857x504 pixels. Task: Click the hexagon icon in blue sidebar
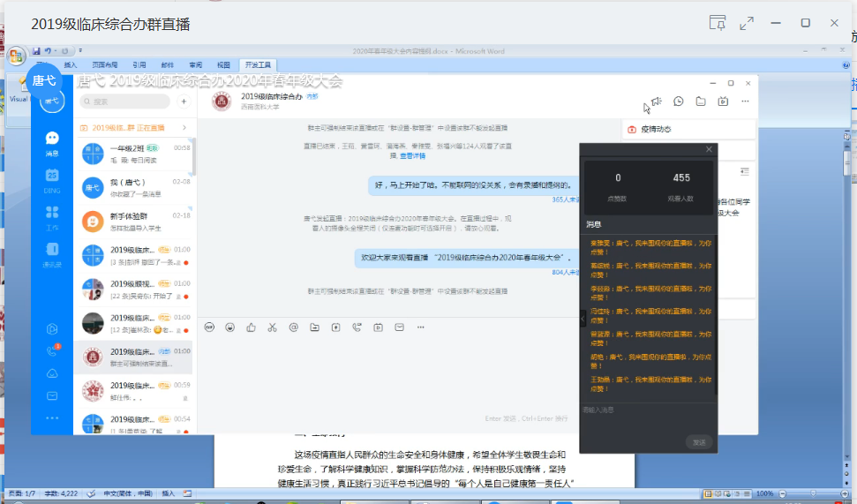pyautogui.click(x=52, y=328)
